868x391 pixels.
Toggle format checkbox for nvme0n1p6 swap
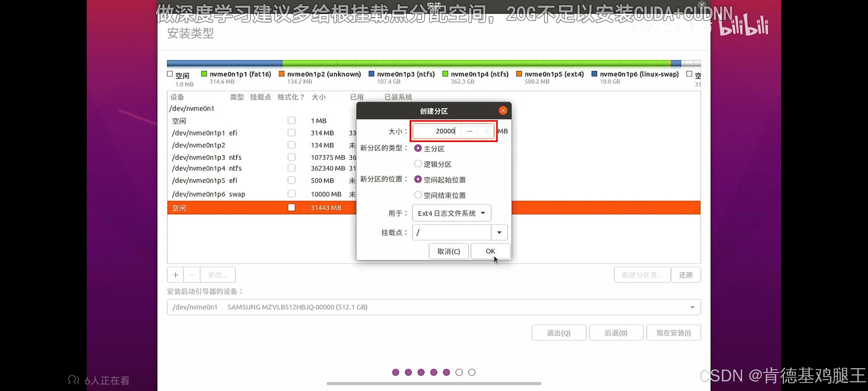point(291,194)
